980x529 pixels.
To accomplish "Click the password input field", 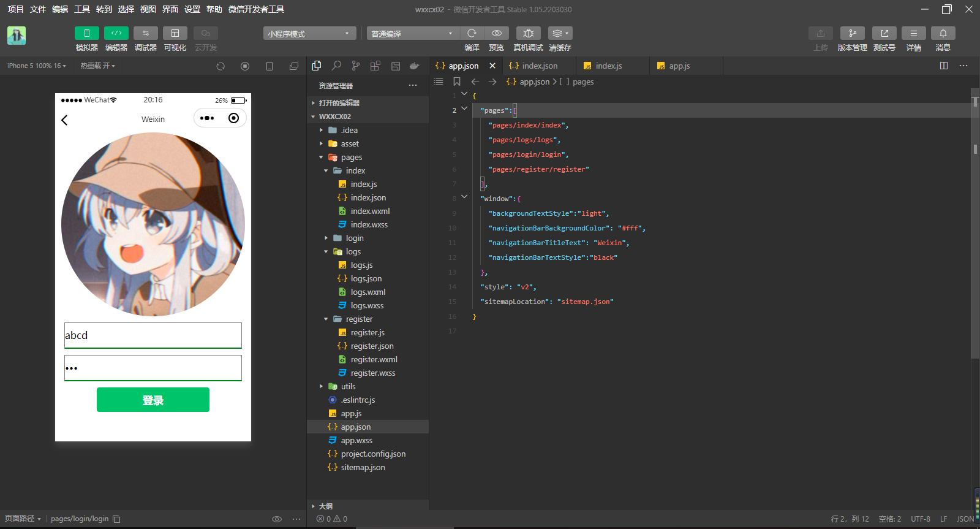I will [x=153, y=368].
